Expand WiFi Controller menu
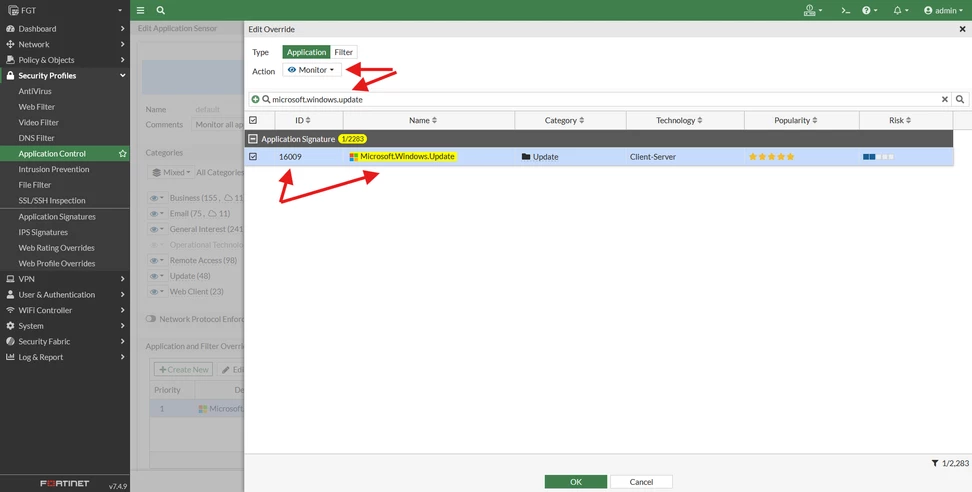This screenshot has height=492, width=972. coord(64,310)
